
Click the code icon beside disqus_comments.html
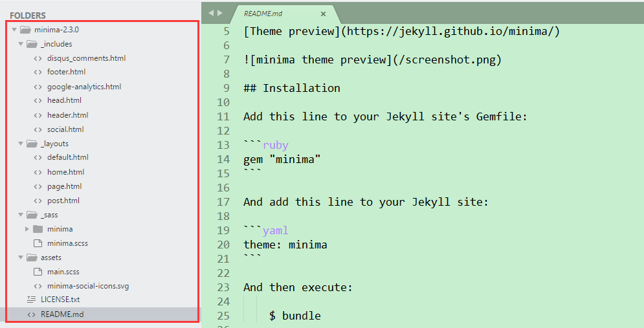coord(38,58)
